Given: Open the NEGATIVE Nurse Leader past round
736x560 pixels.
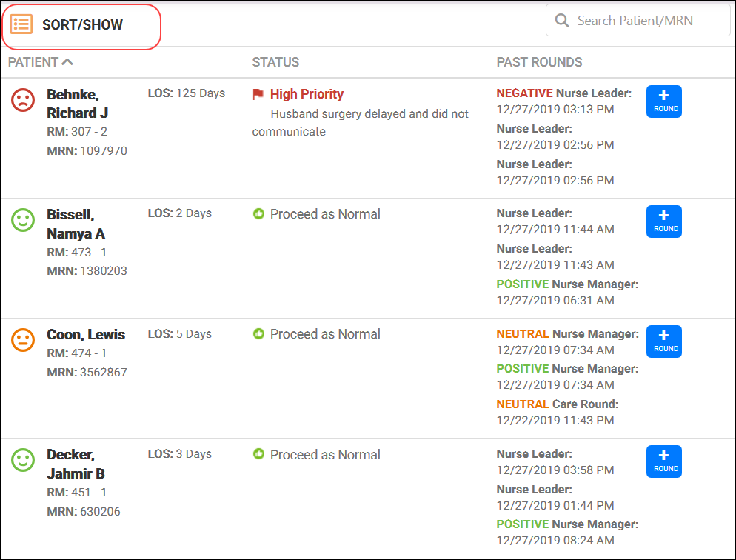Looking at the screenshot, I should (x=563, y=101).
